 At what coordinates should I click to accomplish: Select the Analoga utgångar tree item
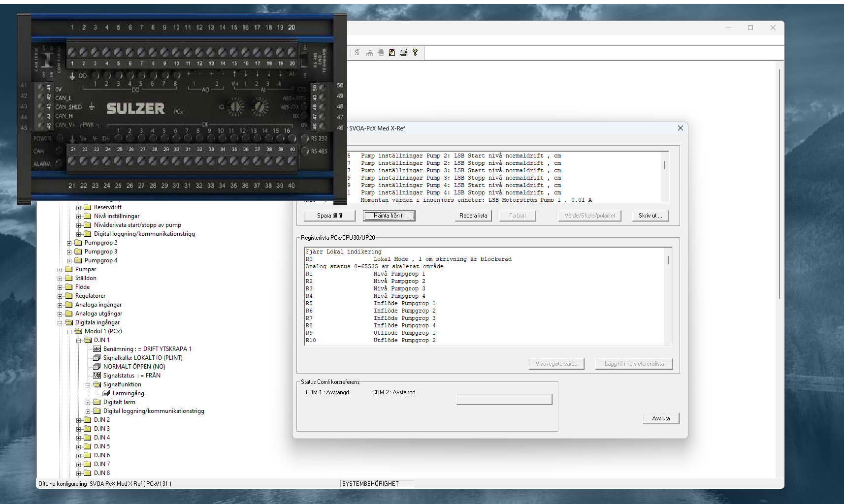click(x=98, y=314)
